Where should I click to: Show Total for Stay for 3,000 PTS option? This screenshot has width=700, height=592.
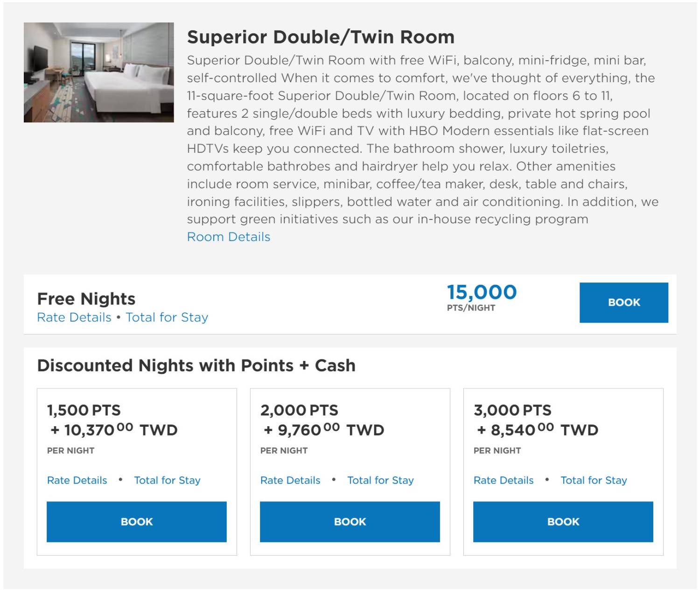594,480
